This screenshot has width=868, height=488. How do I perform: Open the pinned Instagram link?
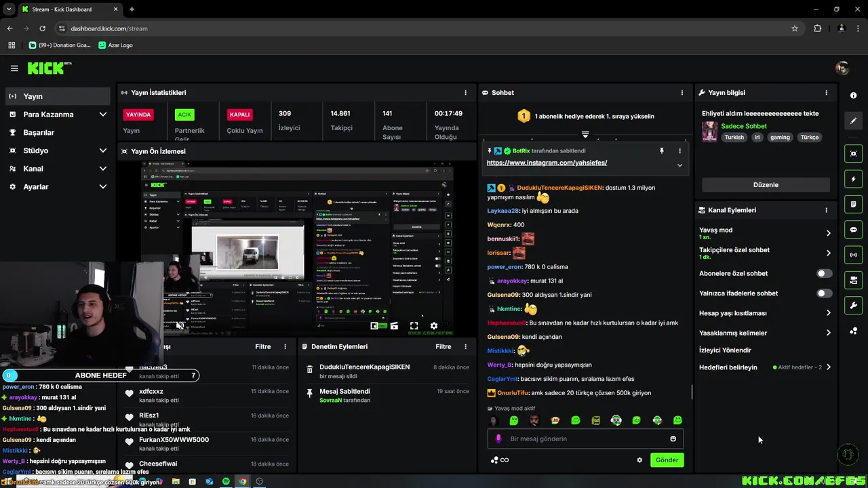tap(547, 163)
